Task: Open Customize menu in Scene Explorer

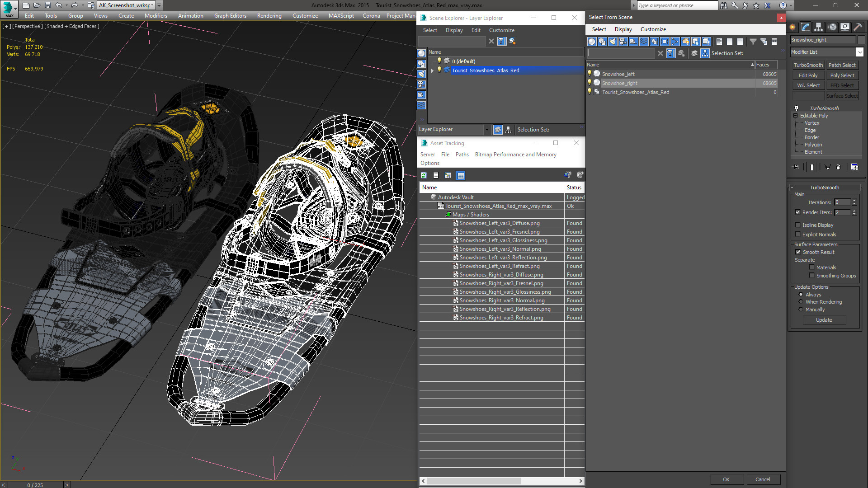Action: tap(501, 30)
